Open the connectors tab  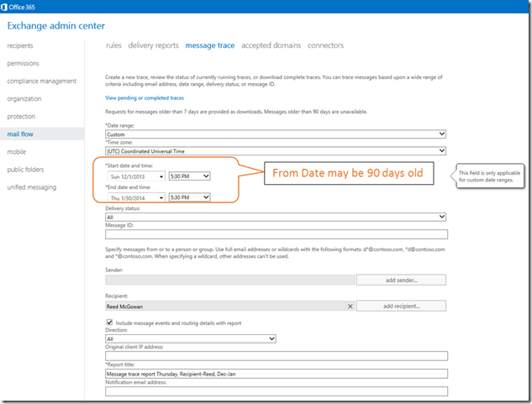click(x=326, y=45)
